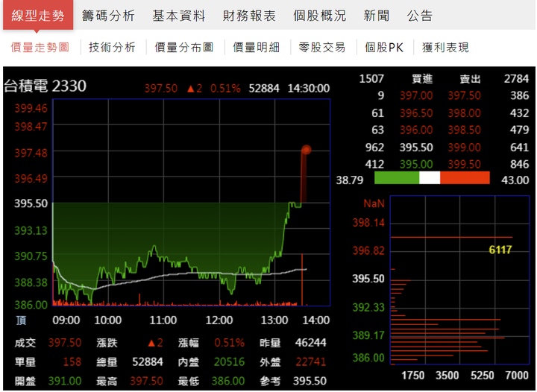View 獲利表現 page
The width and height of the screenshot is (537, 392).
445,47
